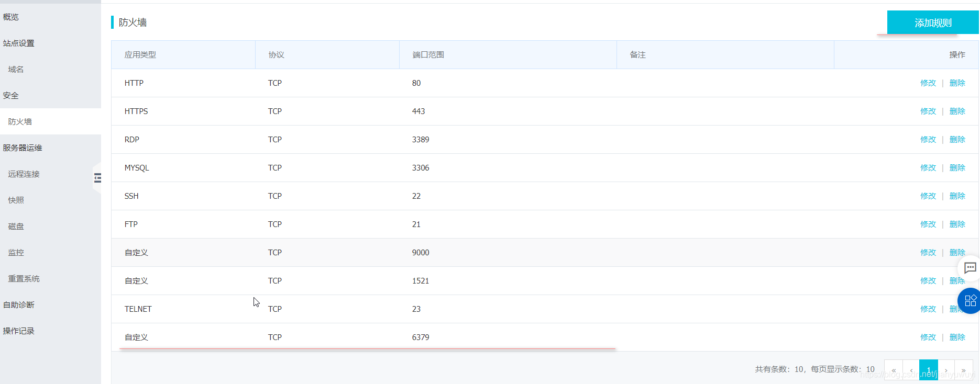Click port value 443
The width and height of the screenshot is (980, 384).
tap(419, 111)
